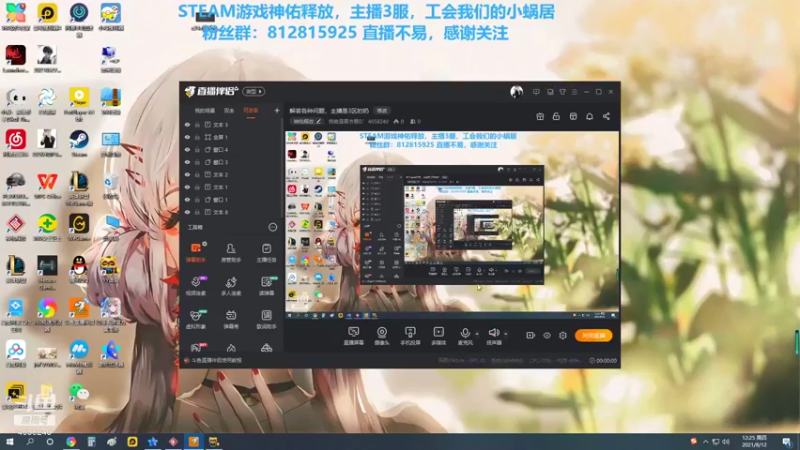Viewport: 800px width, 450px height.
Task: Open the WeChat desktop shortcut
Action: click(79, 396)
